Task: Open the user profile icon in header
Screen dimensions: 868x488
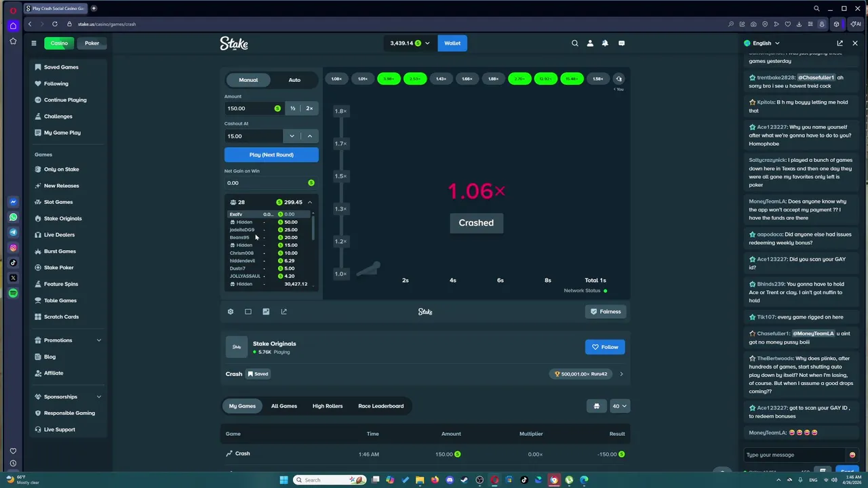Action: [x=590, y=43]
